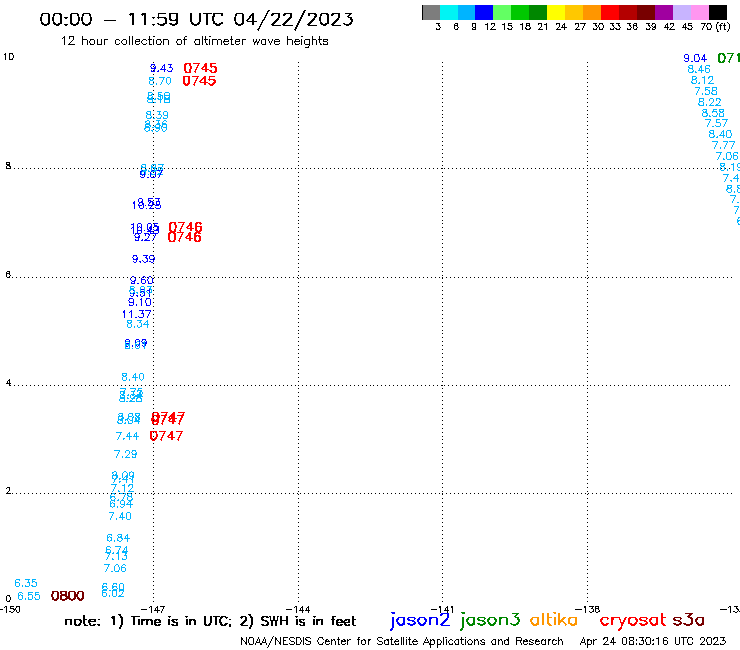
Task: Select the black swatch ending the scale
Action: click(x=717, y=12)
